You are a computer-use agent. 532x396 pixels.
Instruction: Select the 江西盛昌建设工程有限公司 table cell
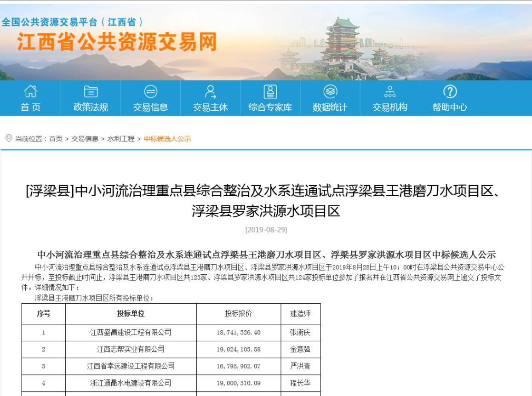click(x=131, y=333)
